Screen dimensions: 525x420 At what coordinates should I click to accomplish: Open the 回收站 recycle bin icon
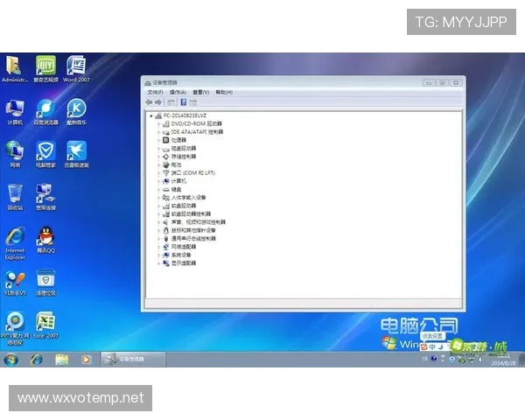point(15,194)
